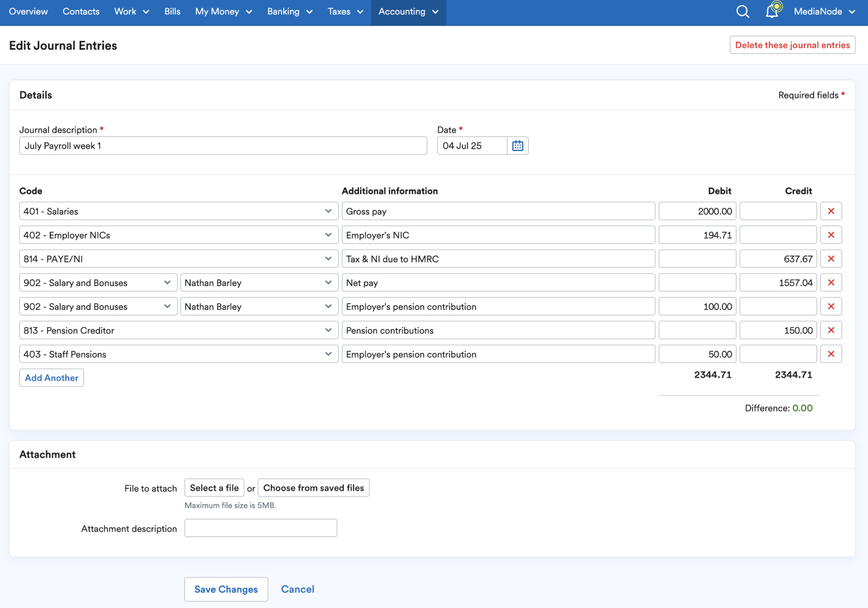The width and height of the screenshot is (868, 608).
Task: Edit the 150.00 credit amount
Action: [x=778, y=330]
